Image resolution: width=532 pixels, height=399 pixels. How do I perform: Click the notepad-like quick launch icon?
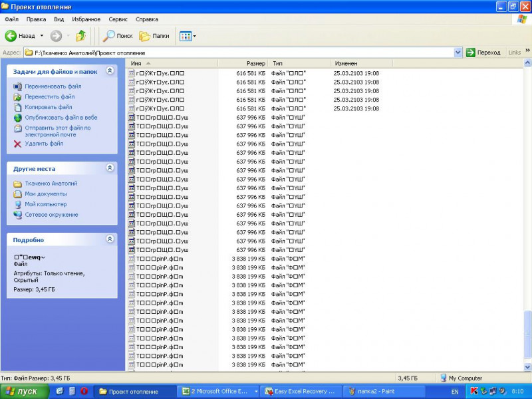click(x=72, y=391)
